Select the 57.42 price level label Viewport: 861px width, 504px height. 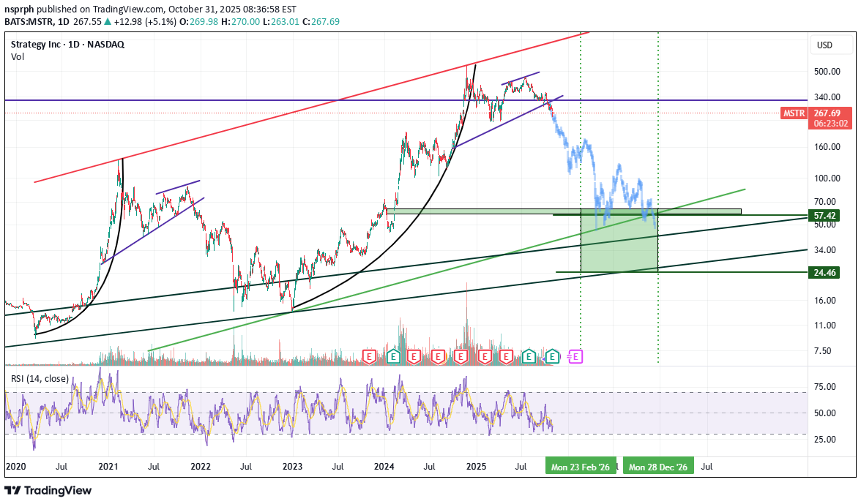[825, 216]
